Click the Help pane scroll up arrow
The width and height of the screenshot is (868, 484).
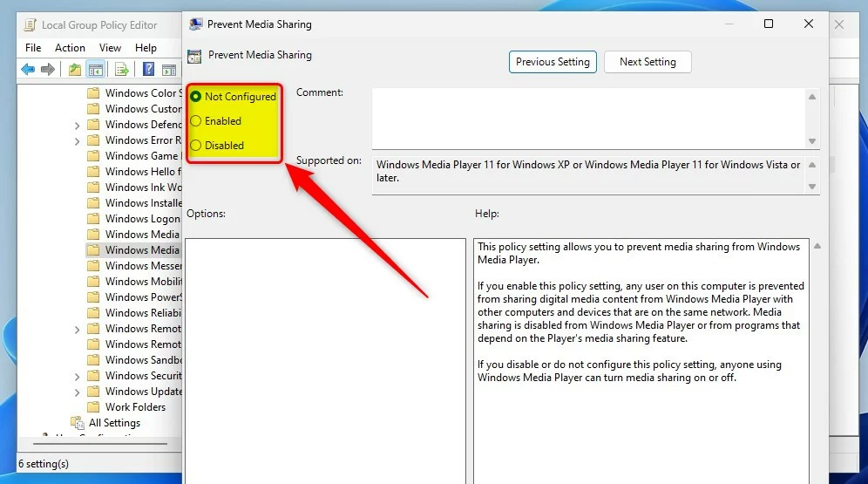coord(817,246)
